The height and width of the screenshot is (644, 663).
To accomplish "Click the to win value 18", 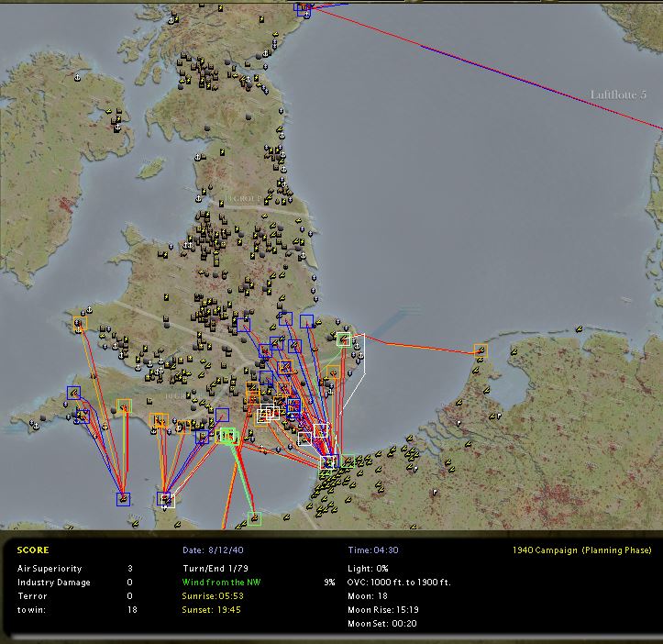I will tap(132, 610).
